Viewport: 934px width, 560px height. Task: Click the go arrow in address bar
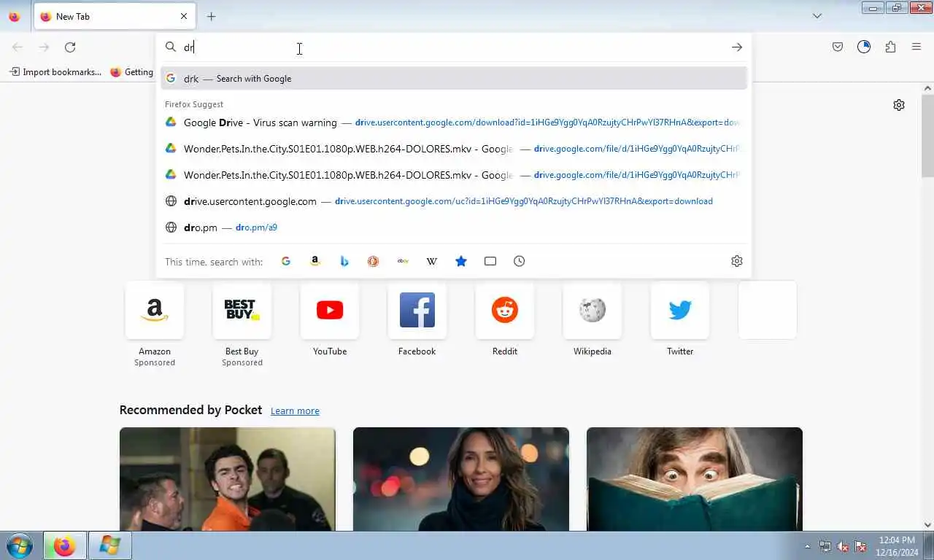[x=737, y=47]
